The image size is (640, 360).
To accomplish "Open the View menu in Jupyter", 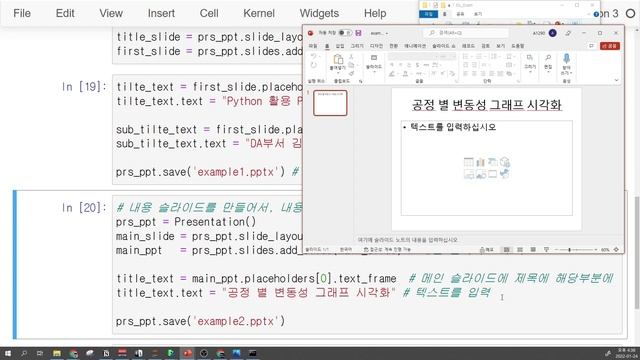I will click(111, 13).
